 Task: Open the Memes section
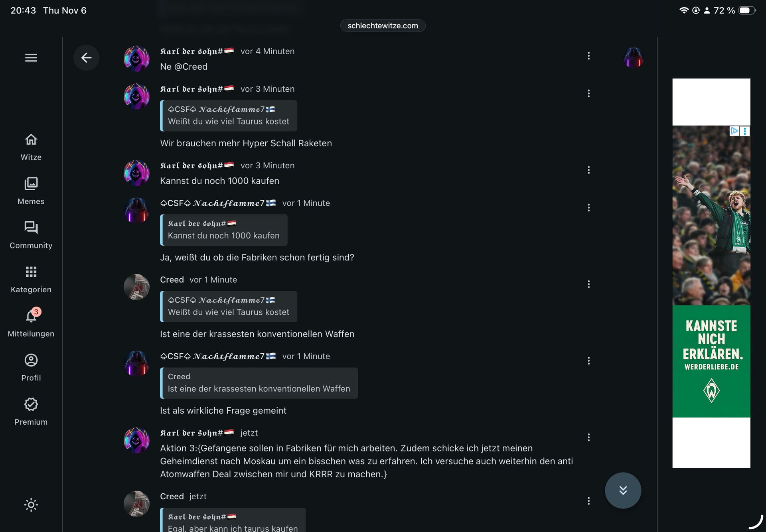(31, 191)
